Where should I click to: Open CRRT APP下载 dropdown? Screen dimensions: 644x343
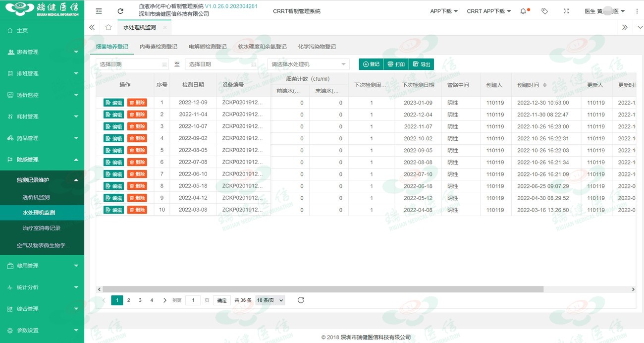[489, 11]
